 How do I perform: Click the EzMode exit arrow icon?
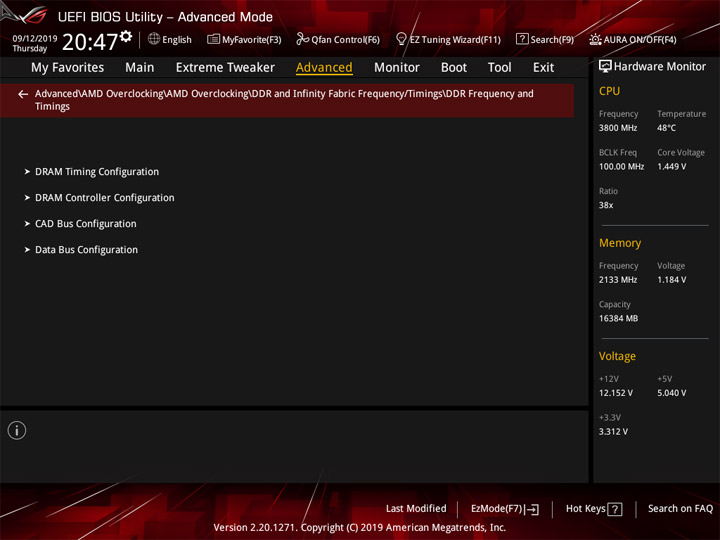point(532,509)
